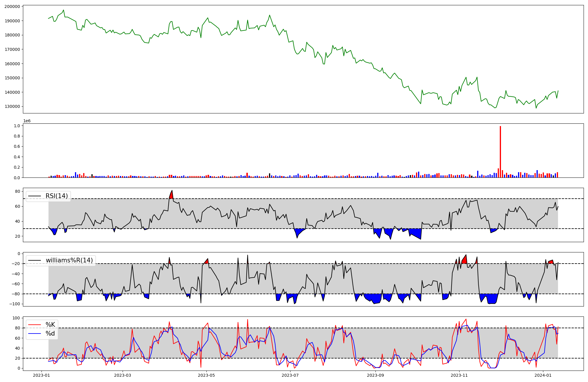This screenshot has width=588, height=382.
Task: Click the 2024-01 x-axis date label
Action: tap(543, 375)
